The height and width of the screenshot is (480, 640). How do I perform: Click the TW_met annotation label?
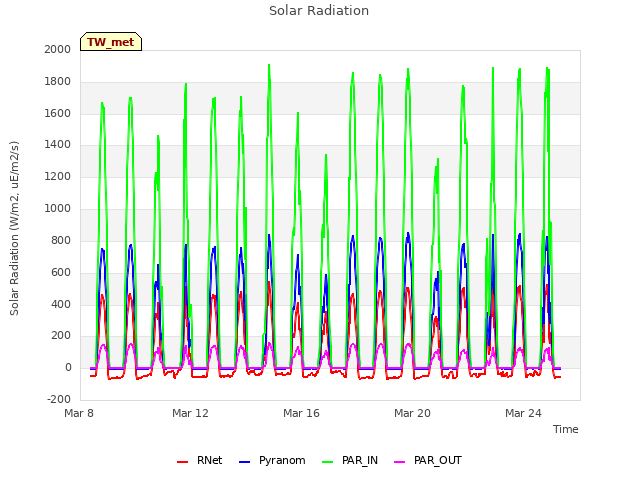coord(111,42)
